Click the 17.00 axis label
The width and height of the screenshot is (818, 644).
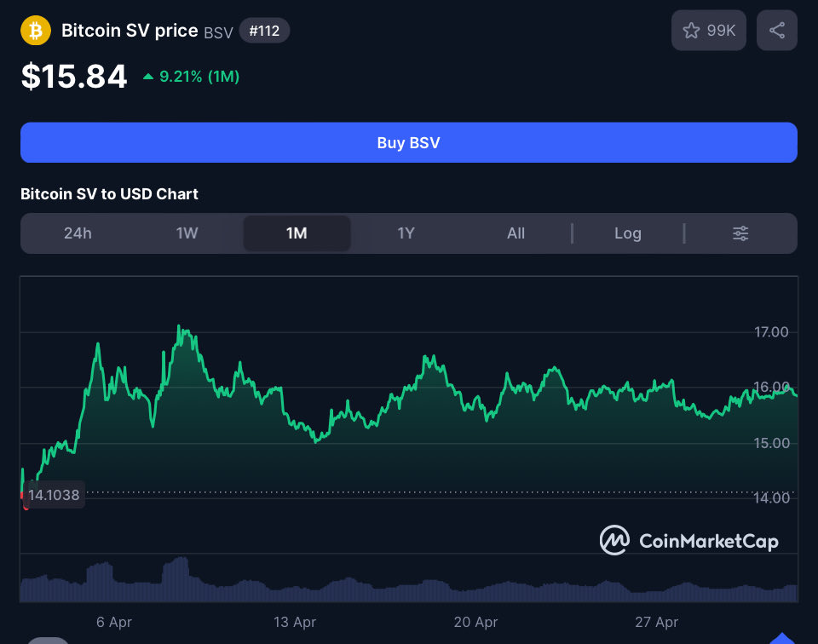pos(771,331)
